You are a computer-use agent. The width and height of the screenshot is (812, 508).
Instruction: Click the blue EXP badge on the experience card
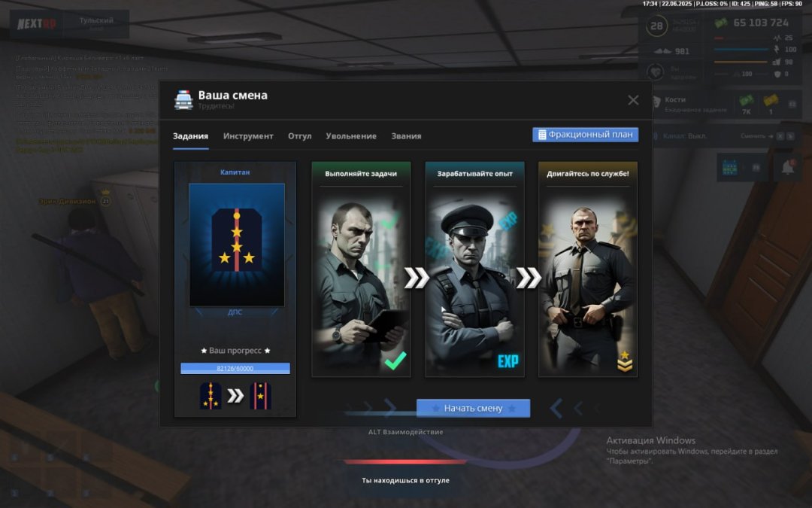tap(507, 362)
